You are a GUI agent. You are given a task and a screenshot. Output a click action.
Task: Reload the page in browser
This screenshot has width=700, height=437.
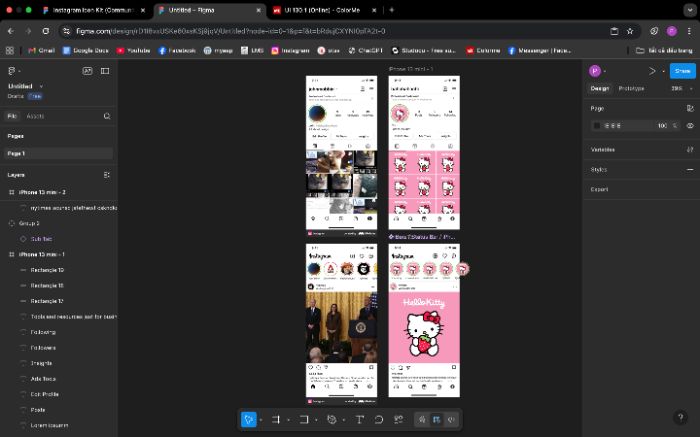pos(46,31)
